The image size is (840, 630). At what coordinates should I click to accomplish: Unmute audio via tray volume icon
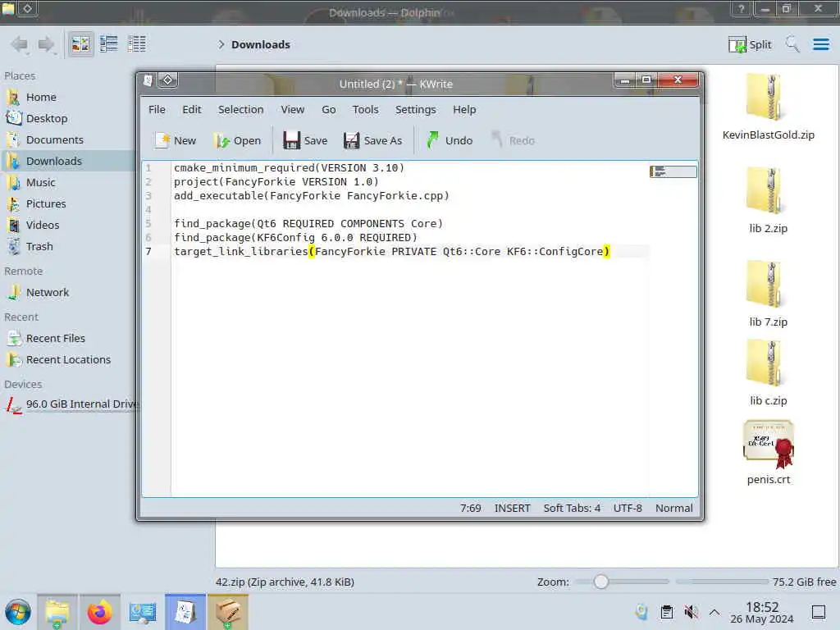pos(691,612)
